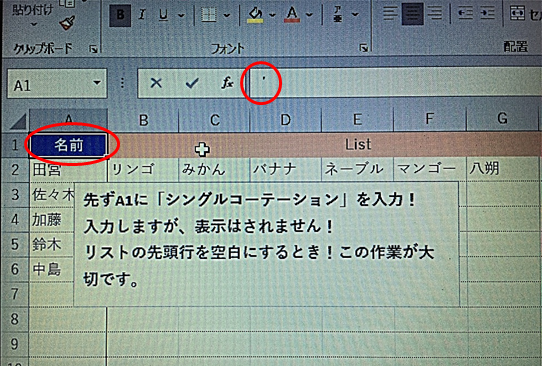Select cell containing マンゴー
This screenshot has width=542, height=366.
point(430,169)
